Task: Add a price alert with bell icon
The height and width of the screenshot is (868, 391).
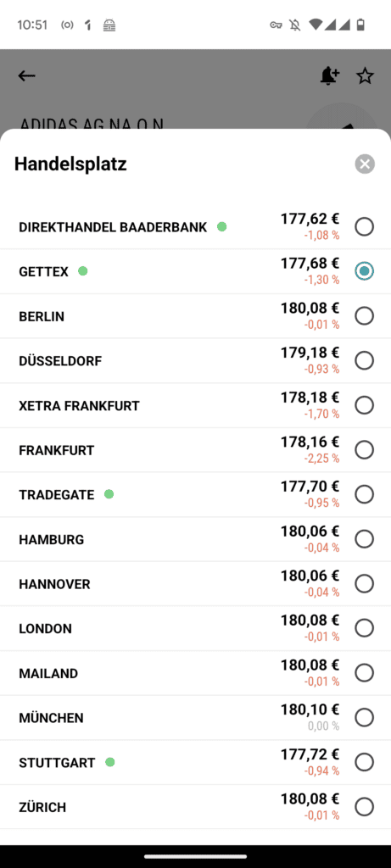Action: (x=330, y=75)
